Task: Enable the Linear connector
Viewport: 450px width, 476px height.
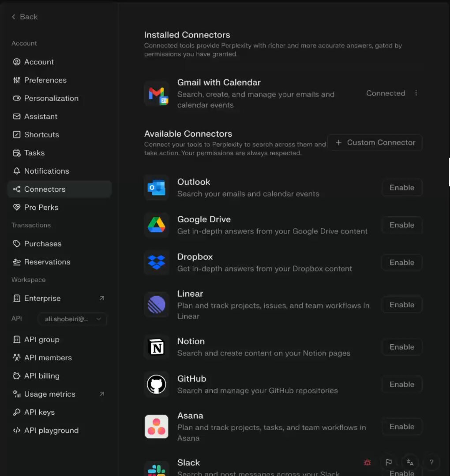Action: (401, 305)
